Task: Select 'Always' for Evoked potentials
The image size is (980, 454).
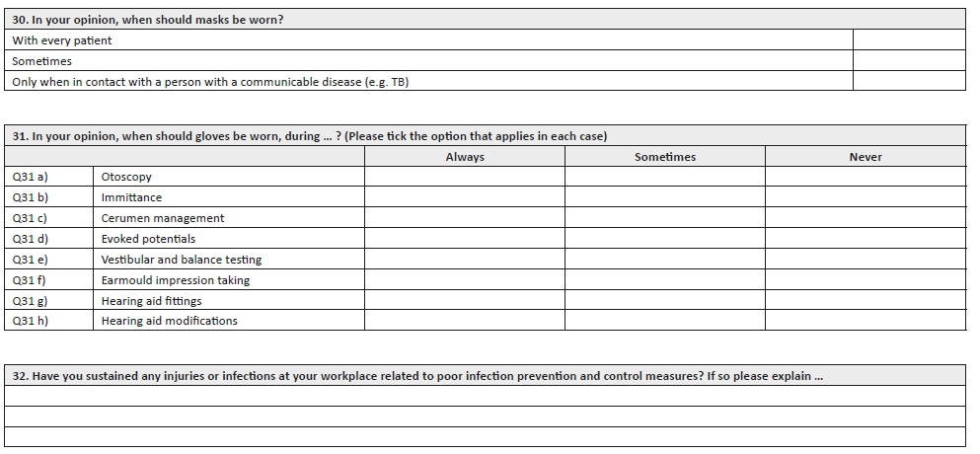Action: coord(465,239)
